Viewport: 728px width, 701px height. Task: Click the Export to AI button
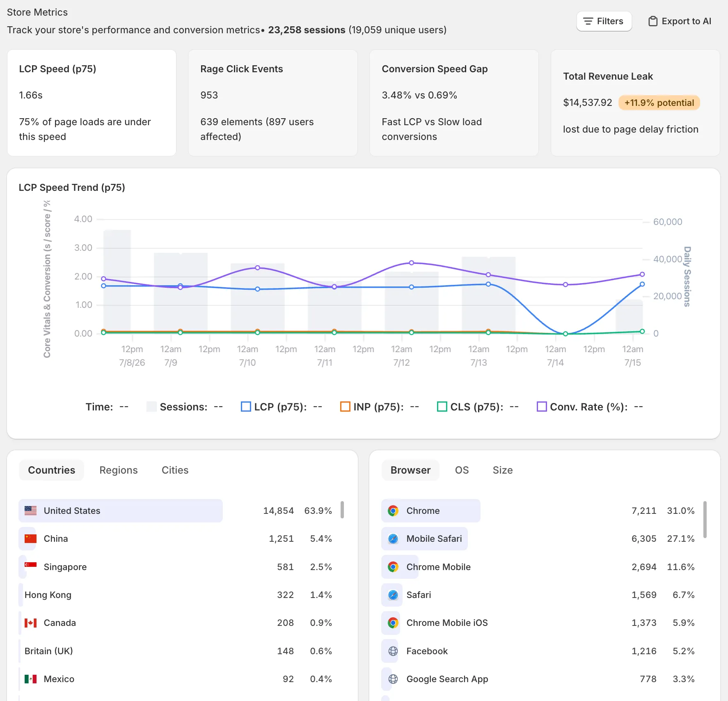680,21
